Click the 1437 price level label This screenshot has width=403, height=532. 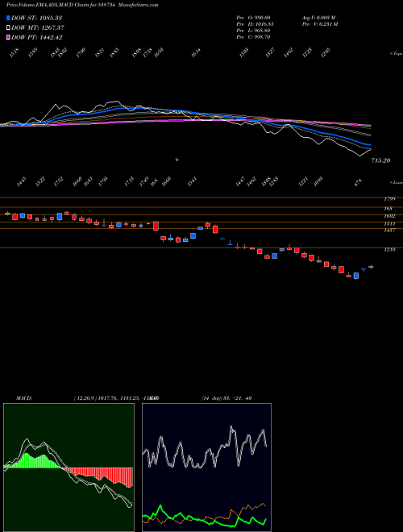[x=390, y=231]
